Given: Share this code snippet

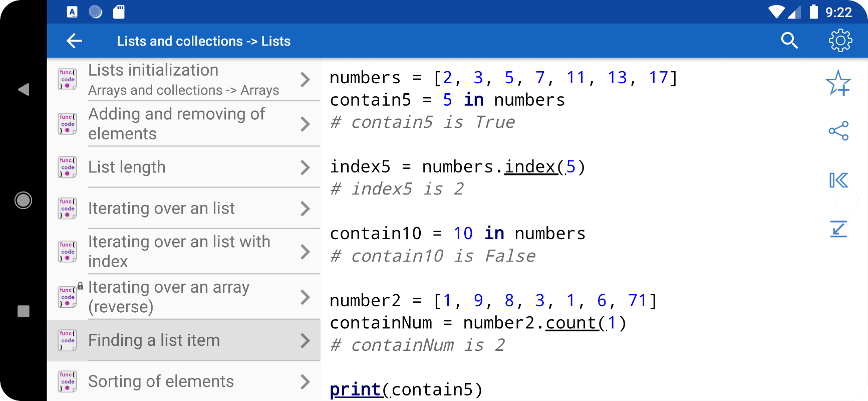Looking at the screenshot, I should [838, 131].
